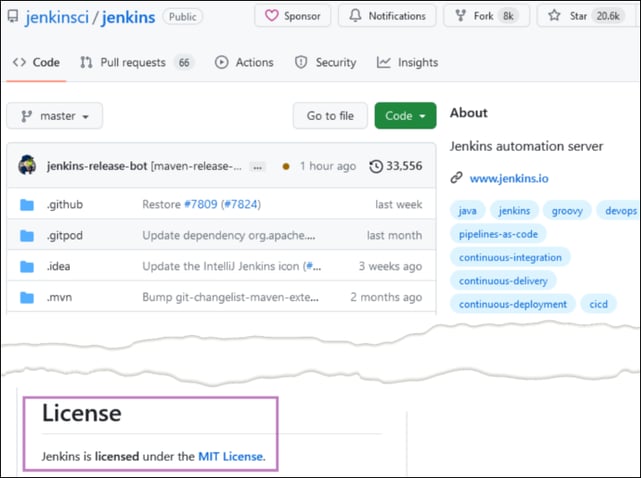Click the link icon beside www.jenkins.io
The height and width of the screenshot is (478, 641).
click(x=456, y=179)
